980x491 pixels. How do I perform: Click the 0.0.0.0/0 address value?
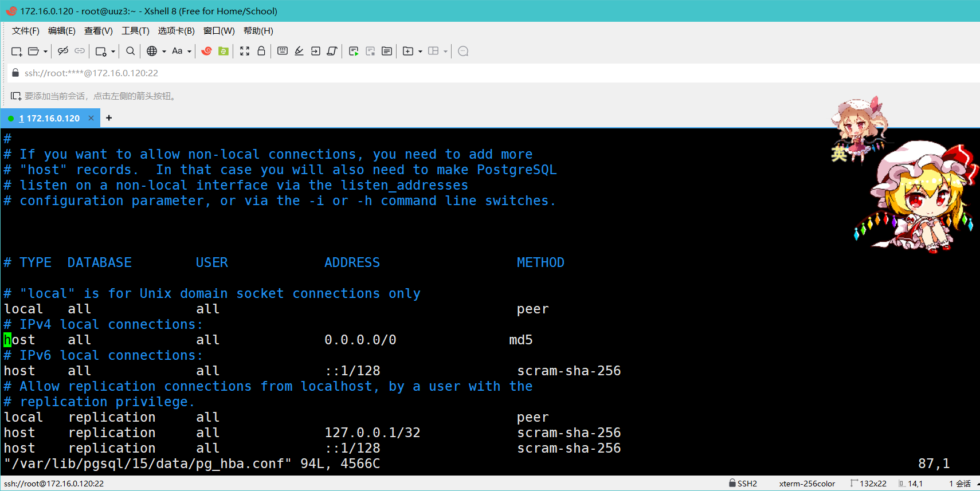point(360,340)
